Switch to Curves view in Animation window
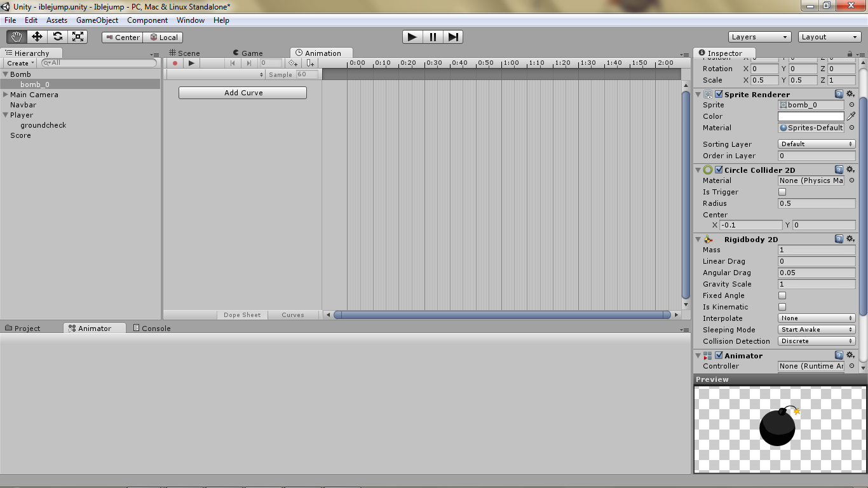 point(293,315)
